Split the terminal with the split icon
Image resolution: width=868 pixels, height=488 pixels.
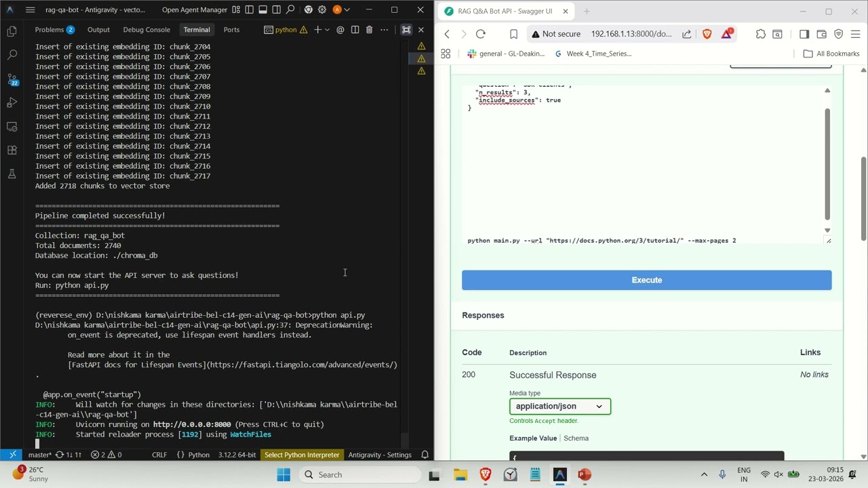pos(355,30)
